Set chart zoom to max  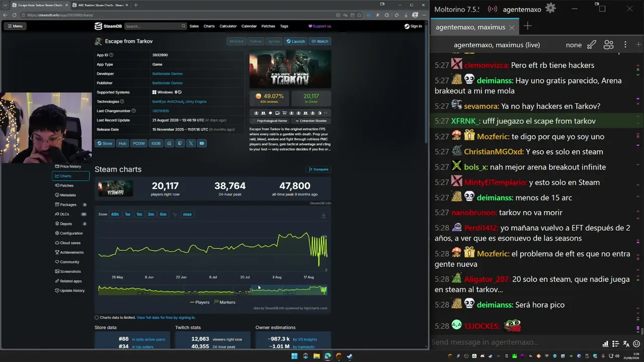(187, 214)
